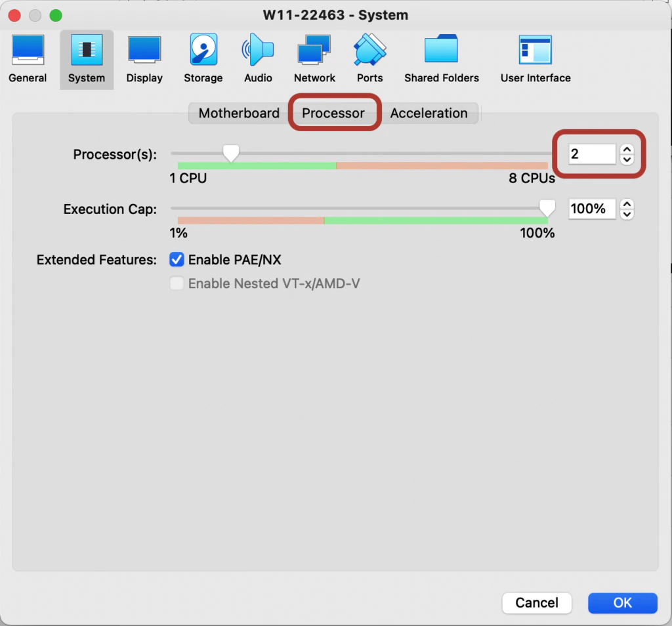Decrease processor count with down arrow
Viewport: 672px width, 626px height.
(627, 159)
